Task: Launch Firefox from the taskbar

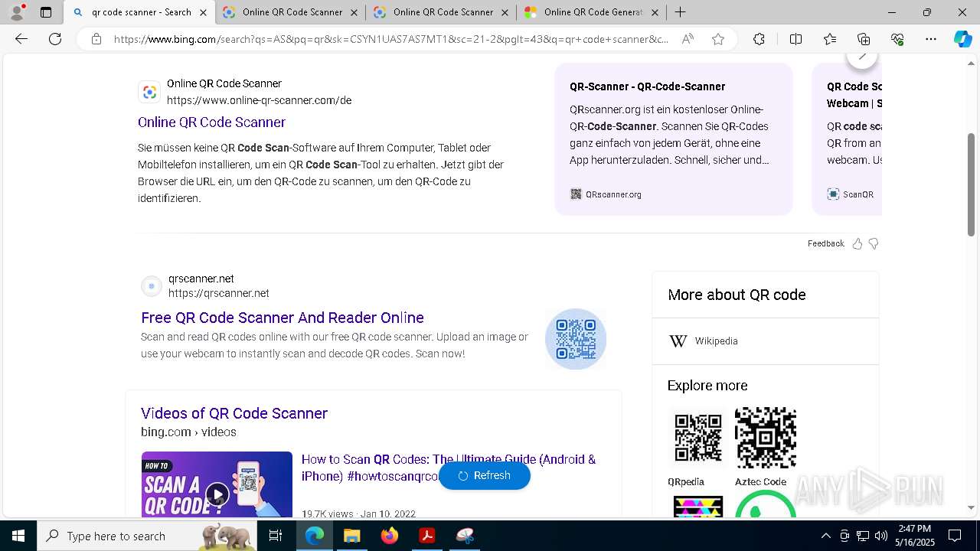Action: click(x=389, y=536)
